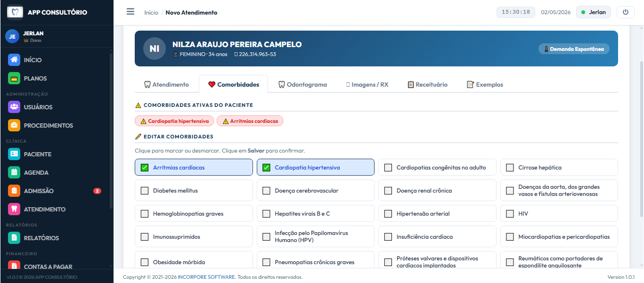
Task: Toggle the hamburger menu icon
Action: point(130,12)
